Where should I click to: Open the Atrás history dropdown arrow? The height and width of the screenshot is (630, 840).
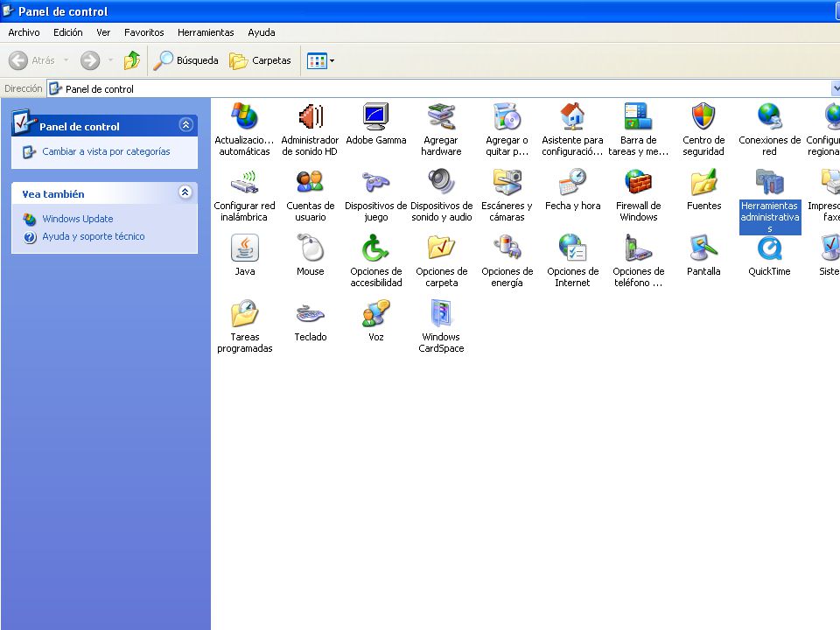[66, 60]
